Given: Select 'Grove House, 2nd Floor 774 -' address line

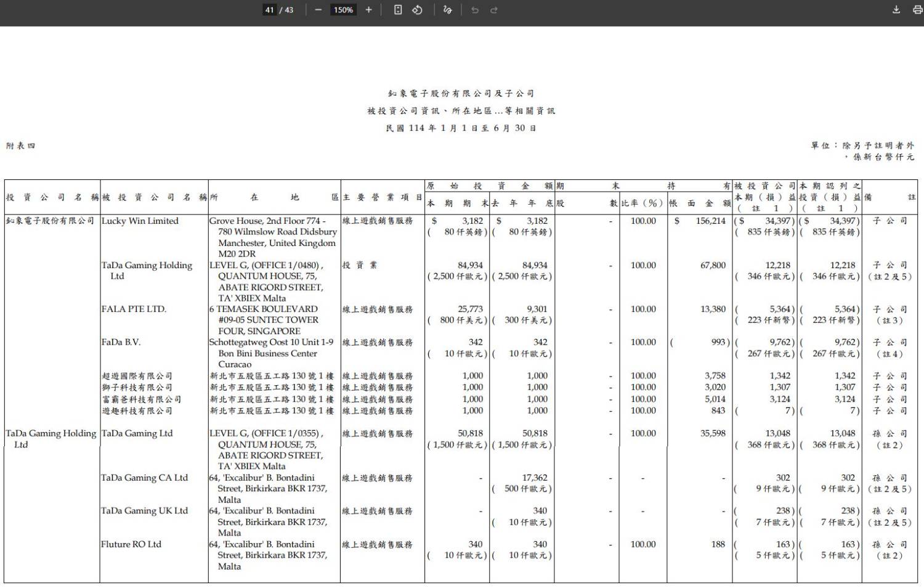Looking at the screenshot, I should coord(267,221).
